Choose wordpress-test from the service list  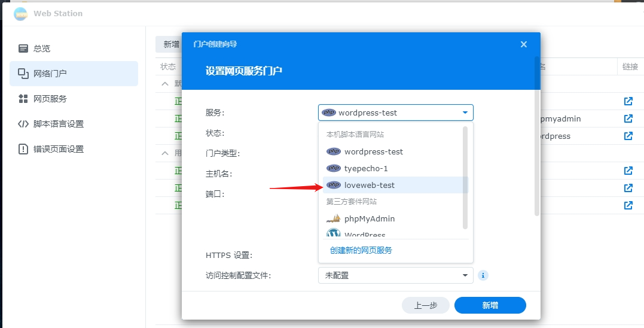[x=395, y=151]
